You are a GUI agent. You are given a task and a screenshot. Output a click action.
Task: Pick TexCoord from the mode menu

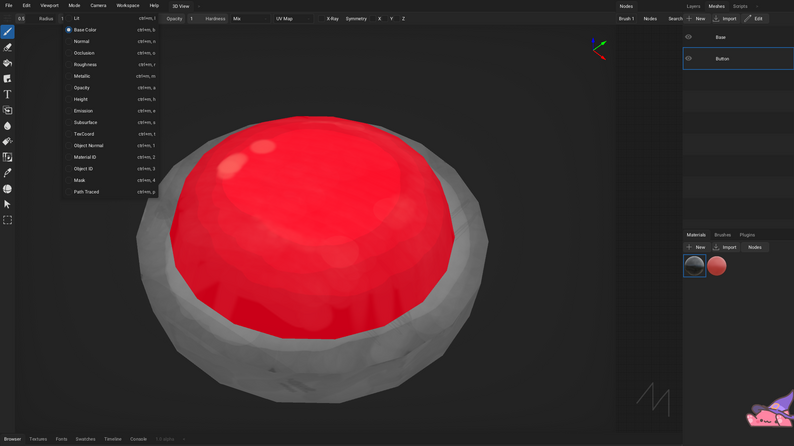point(110,134)
